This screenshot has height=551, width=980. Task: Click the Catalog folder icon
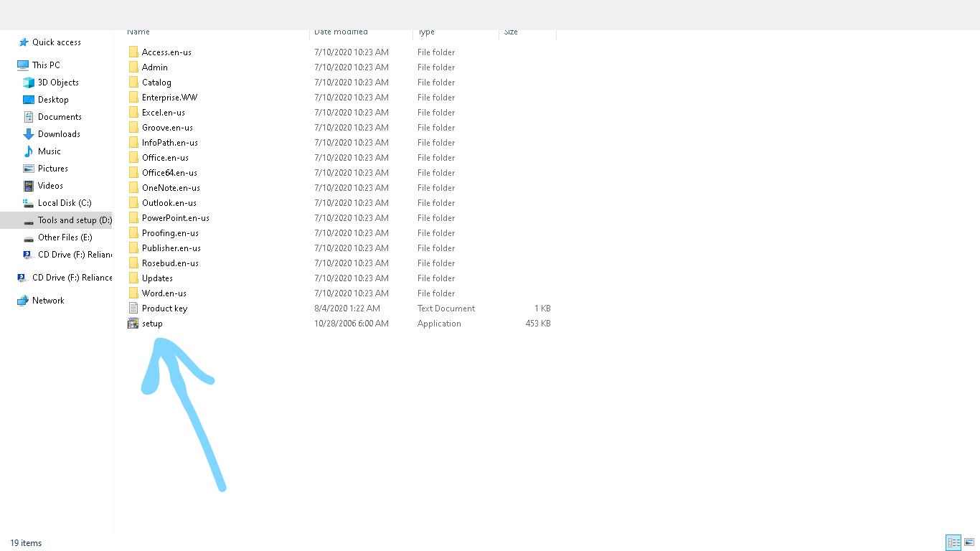[133, 83]
